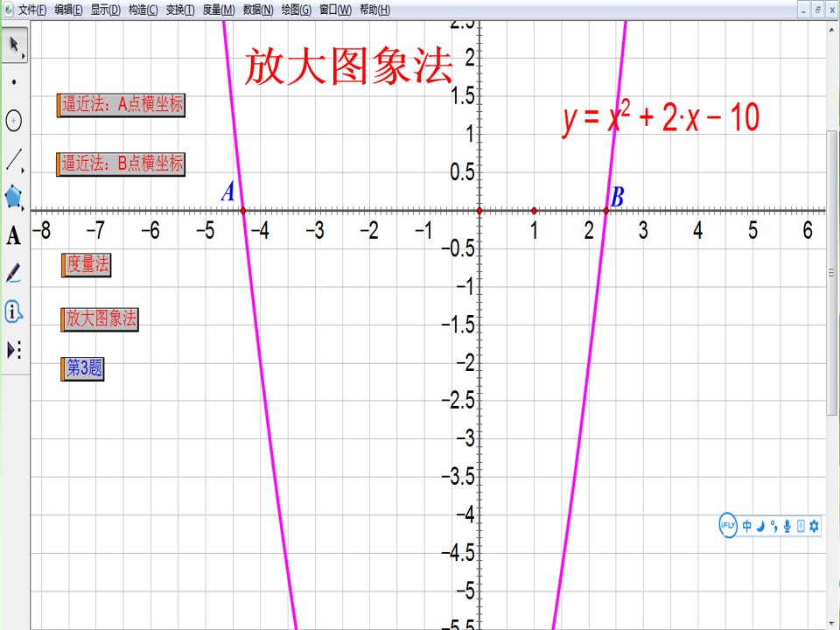Open the 帮助(H) menu
The image size is (840, 630).
point(375,10)
